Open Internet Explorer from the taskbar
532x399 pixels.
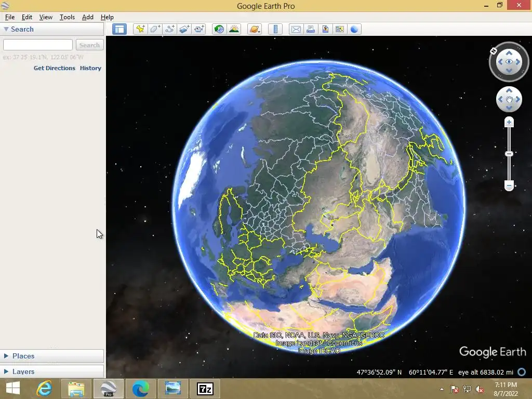(44, 389)
